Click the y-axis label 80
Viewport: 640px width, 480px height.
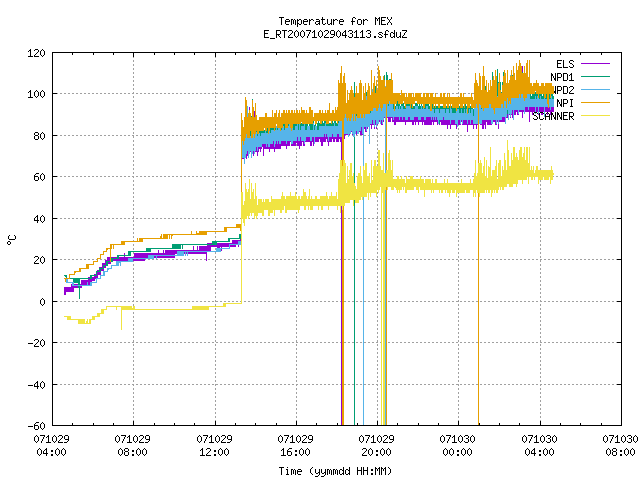point(39,136)
